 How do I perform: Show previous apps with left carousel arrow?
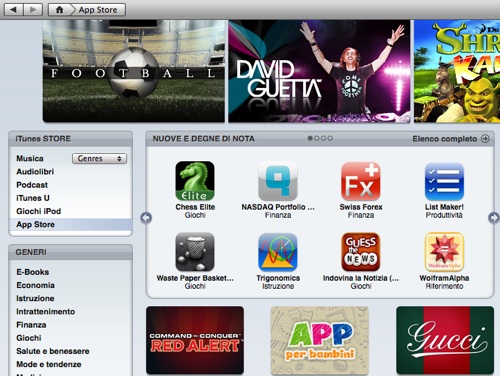[146, 218]
